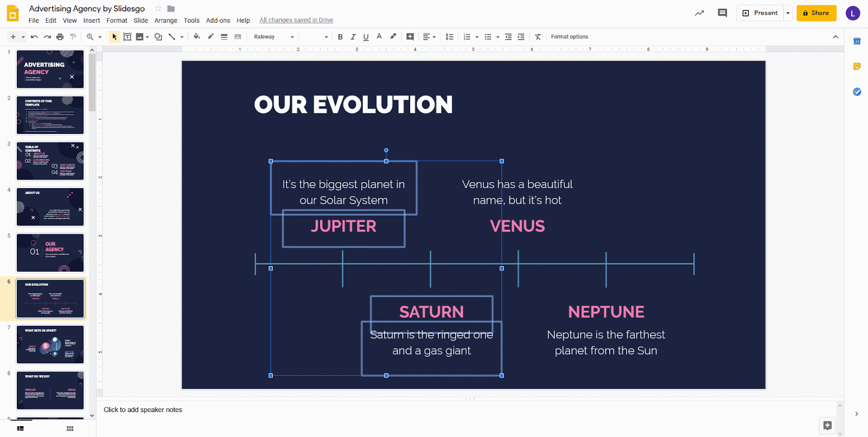Switch to filmstrip view icon
The height and width of the screenshot is (437, 868).
click(21, 428)
